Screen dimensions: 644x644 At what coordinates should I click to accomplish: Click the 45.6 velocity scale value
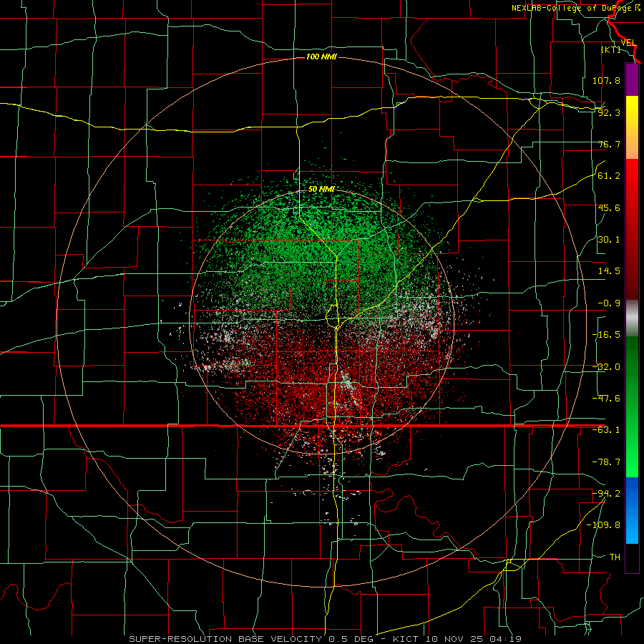(609, 208)
